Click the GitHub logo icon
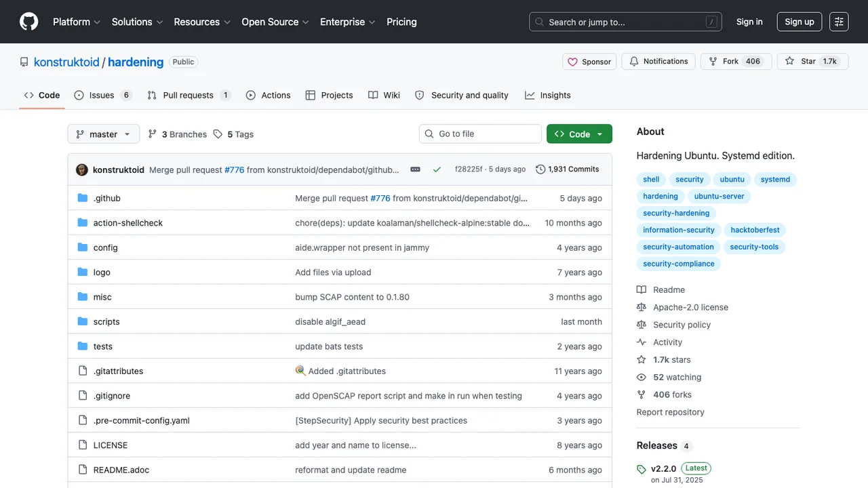Screen dimensions: 868x488 click(29, 22)
